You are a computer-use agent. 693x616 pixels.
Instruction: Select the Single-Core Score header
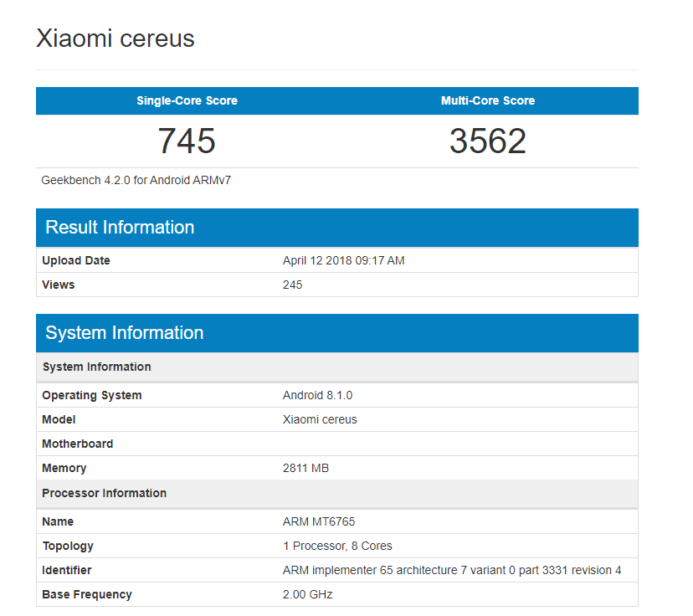(187, 100)
